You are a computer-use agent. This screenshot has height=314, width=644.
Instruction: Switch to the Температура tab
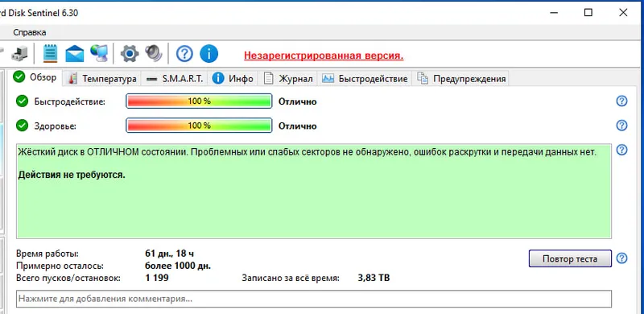pos(102,79)
